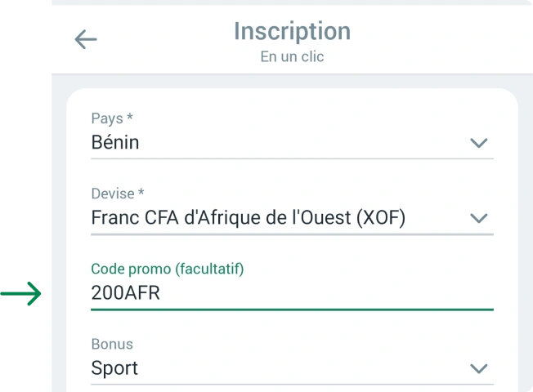Click the underline beneath the Devise field
The width and height of the screenshot is (533, 392).
click(292, 234)
